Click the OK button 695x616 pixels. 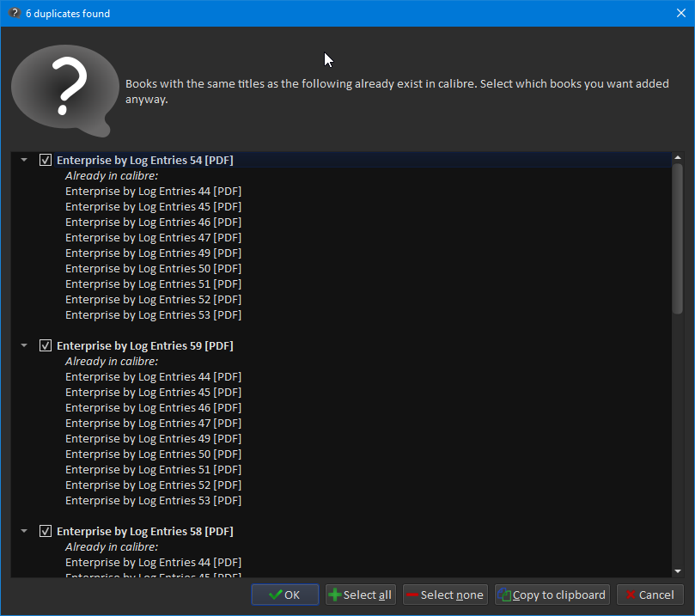tap(285, 595)
